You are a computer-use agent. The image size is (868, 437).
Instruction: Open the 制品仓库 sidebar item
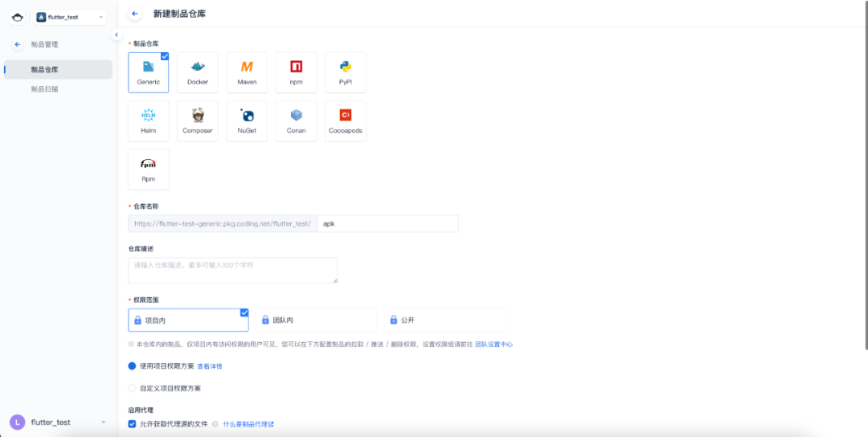[58, 70]
